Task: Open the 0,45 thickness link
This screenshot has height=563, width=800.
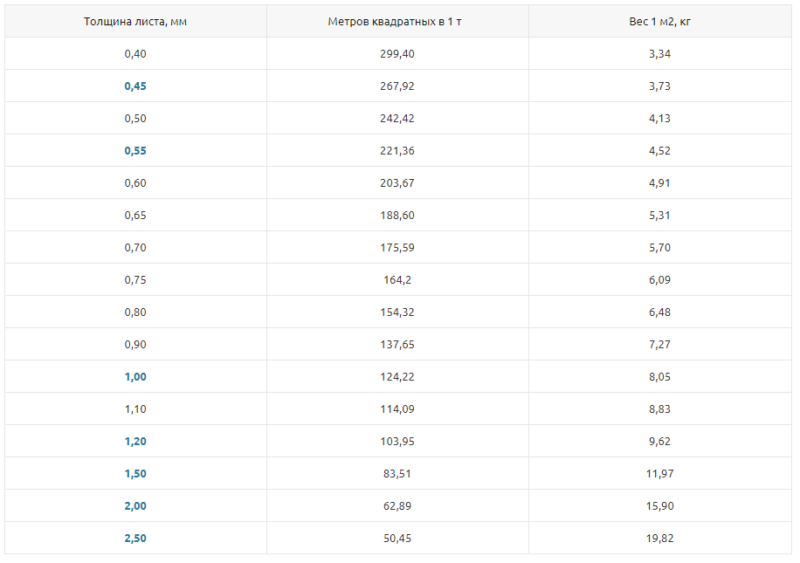Action: coord(135,86)
